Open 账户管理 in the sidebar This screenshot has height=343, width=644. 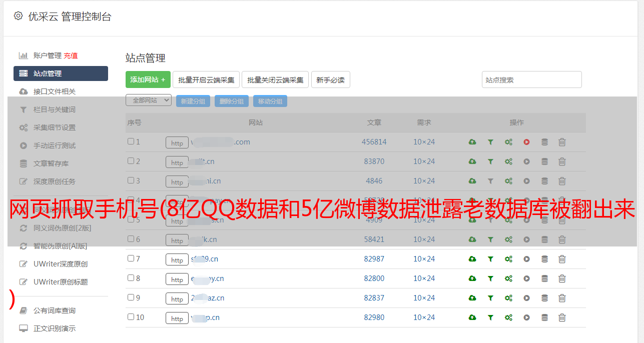click(x=48, y=55)
